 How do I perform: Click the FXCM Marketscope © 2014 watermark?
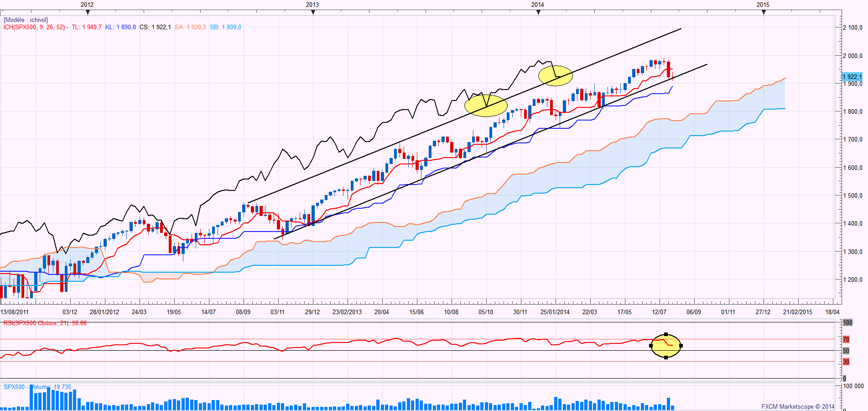(798, 406)
